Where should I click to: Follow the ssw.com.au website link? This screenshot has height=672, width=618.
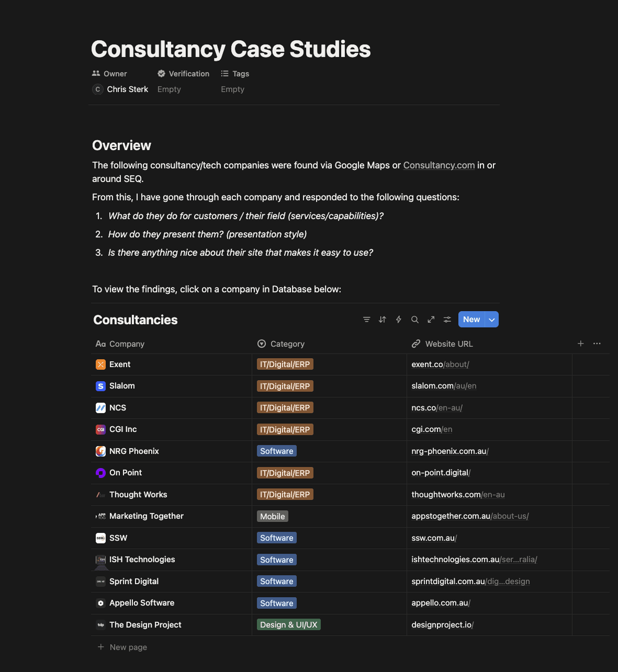point(433,538)
